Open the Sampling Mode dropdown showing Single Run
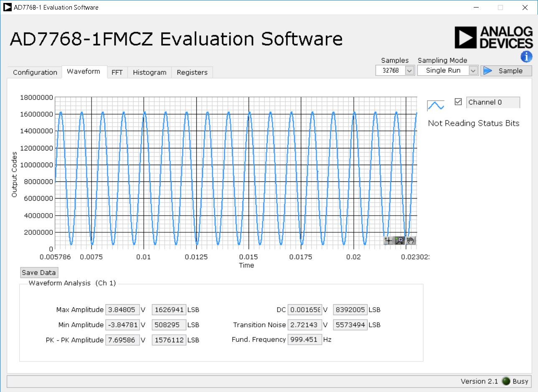The image size is (538, 392). 448,71
